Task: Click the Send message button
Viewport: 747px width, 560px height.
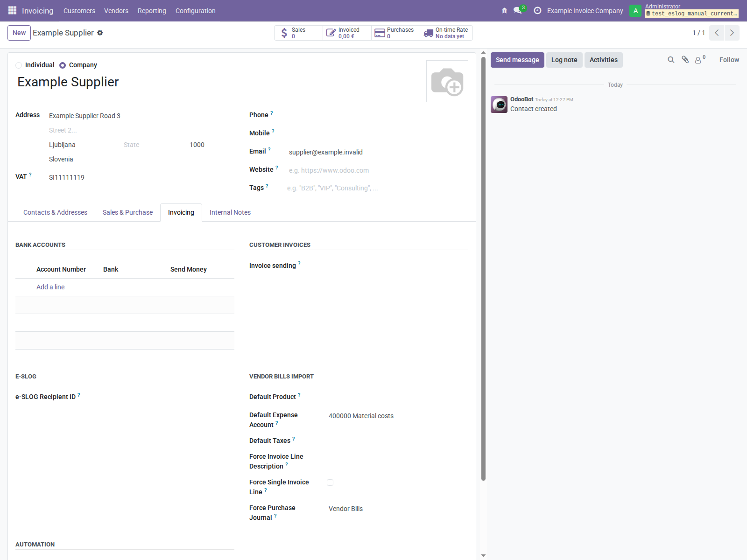Action: (x=517, y=60)
